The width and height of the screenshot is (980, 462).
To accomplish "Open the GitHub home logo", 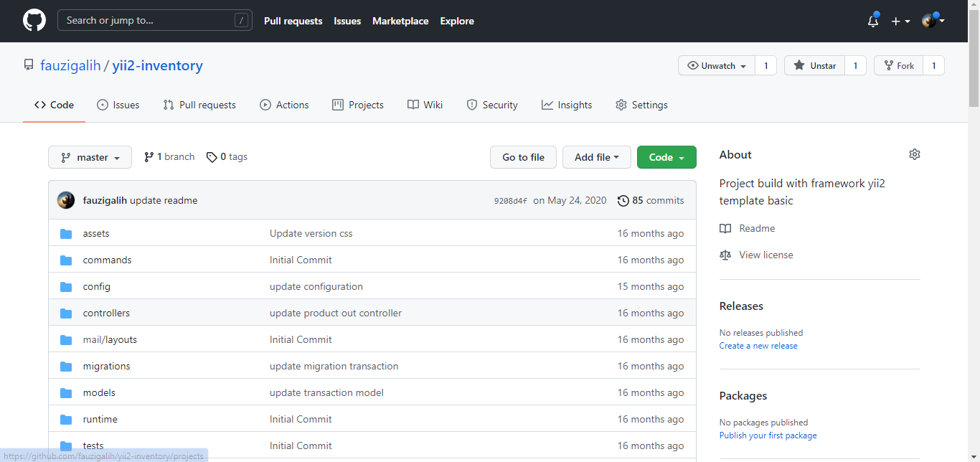I will point(34,20).
